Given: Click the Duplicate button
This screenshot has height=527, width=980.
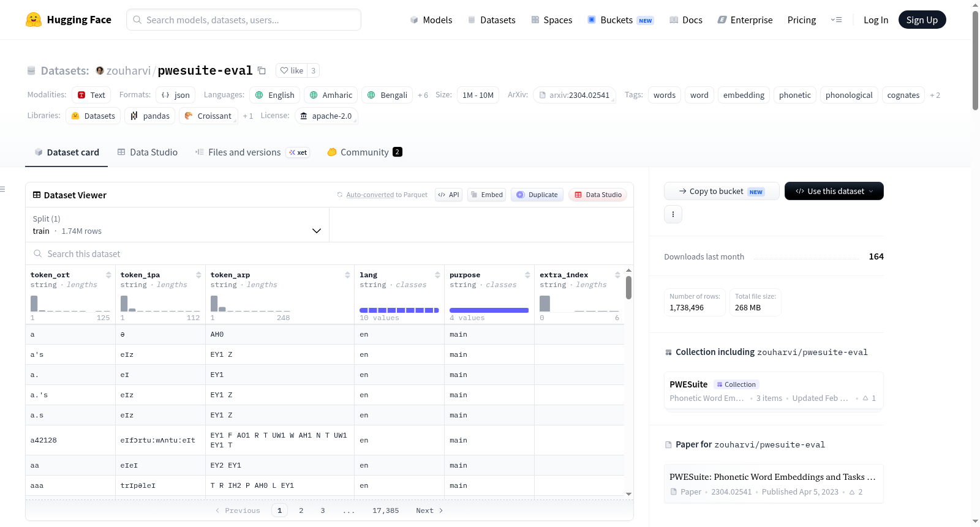Looking at the screenshot, I should click(x=537, y=195).
